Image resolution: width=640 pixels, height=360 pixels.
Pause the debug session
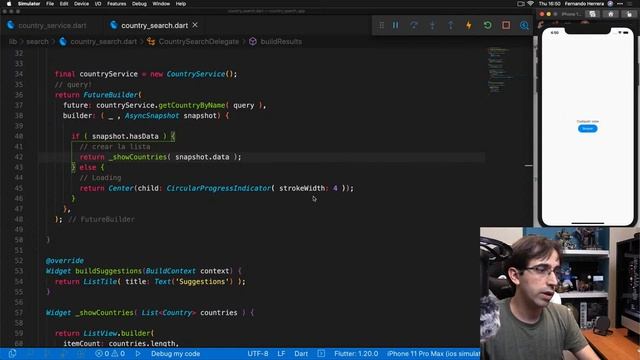coord(396,25)
